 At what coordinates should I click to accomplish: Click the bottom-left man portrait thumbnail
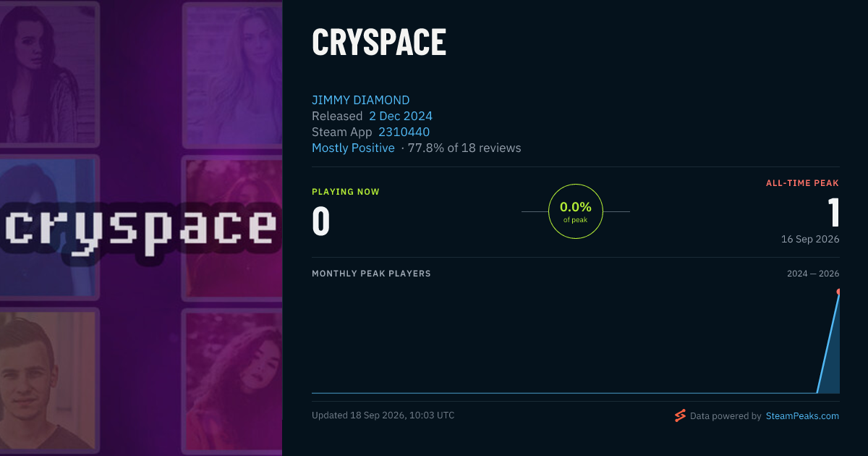49,381
